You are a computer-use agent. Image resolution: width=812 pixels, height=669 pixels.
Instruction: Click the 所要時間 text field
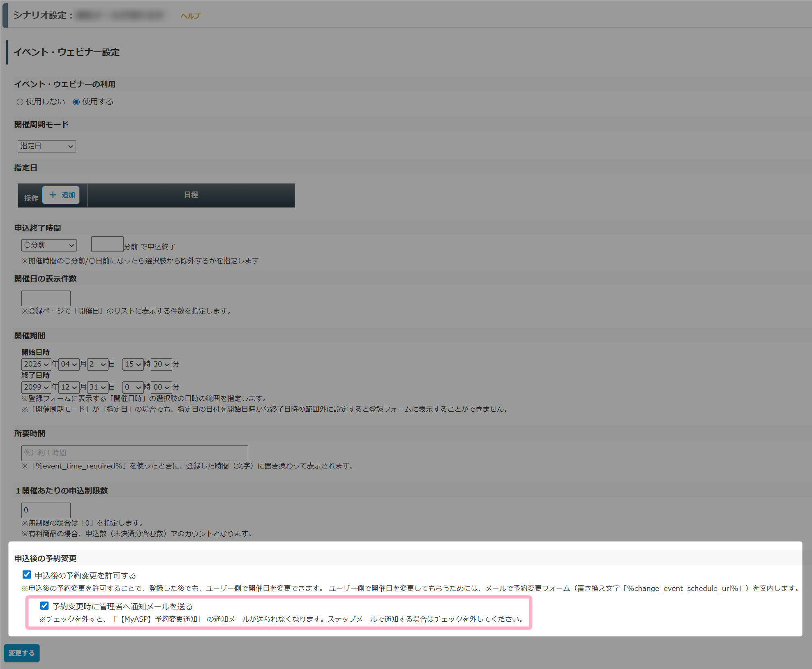[x=134, y=453]
